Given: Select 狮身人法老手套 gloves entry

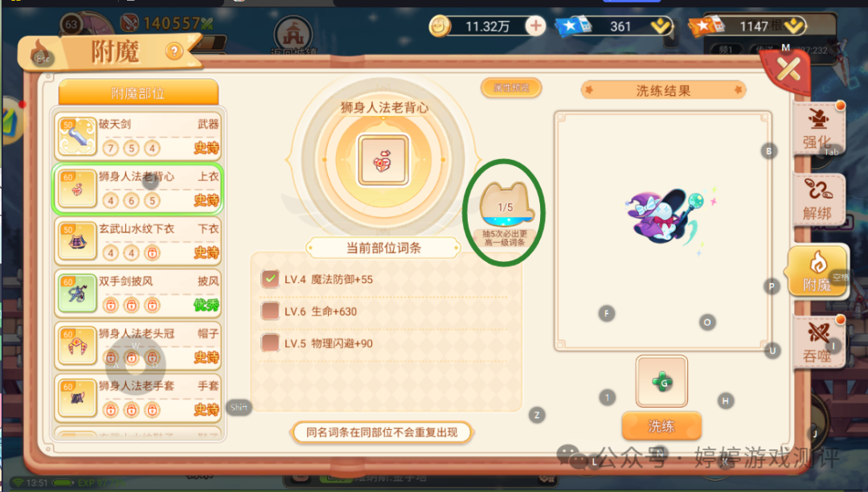Looking at the screenshot, I should point(138,398).
